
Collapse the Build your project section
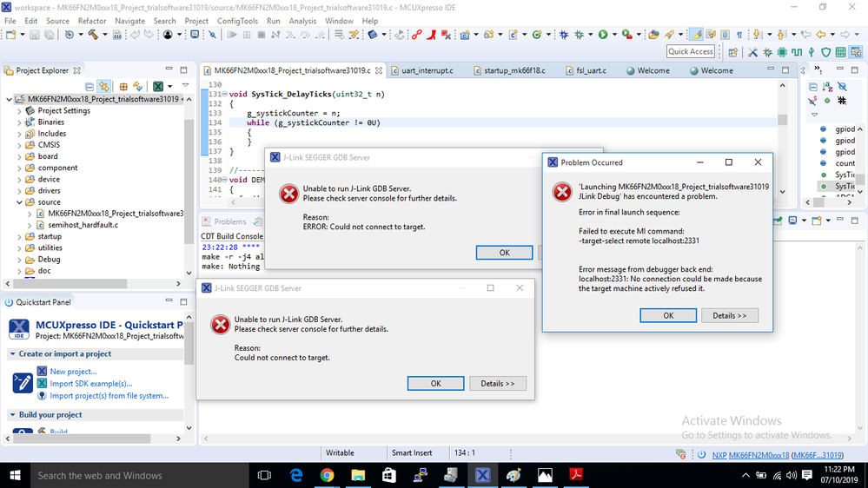[x=13, y=415]
